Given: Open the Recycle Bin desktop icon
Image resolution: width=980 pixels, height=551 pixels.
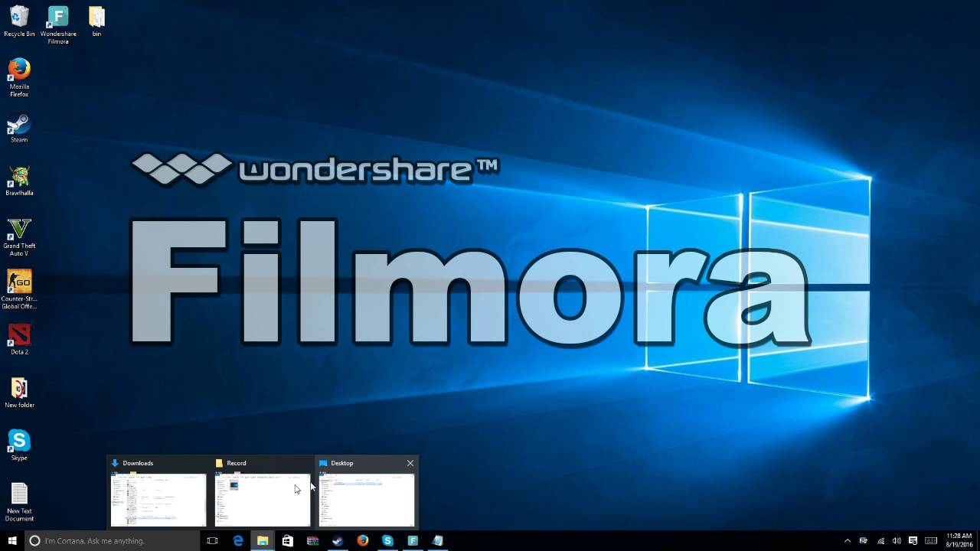Looking at the screenshot, I should 19,21.
